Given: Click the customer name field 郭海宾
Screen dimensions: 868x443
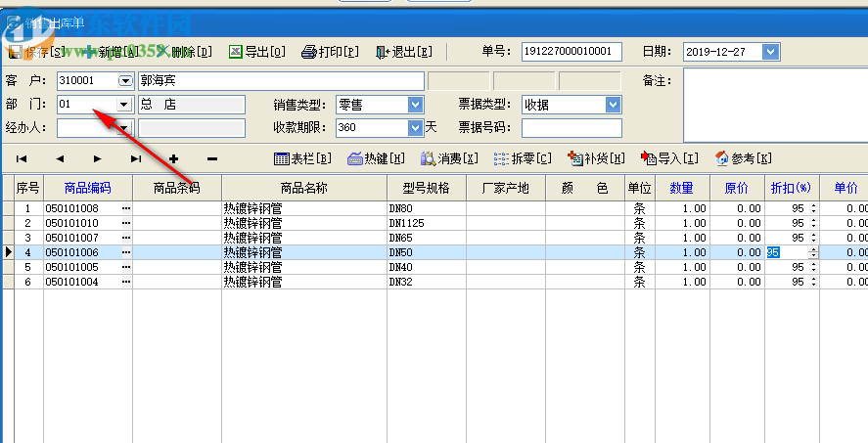Looking at the screenshot, I should click(281, 81).
